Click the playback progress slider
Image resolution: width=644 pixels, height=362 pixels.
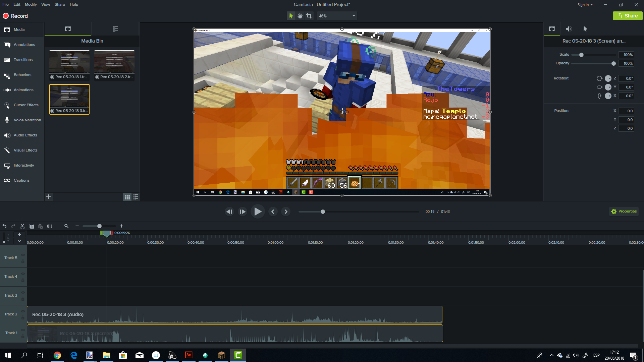click(359, 212)
